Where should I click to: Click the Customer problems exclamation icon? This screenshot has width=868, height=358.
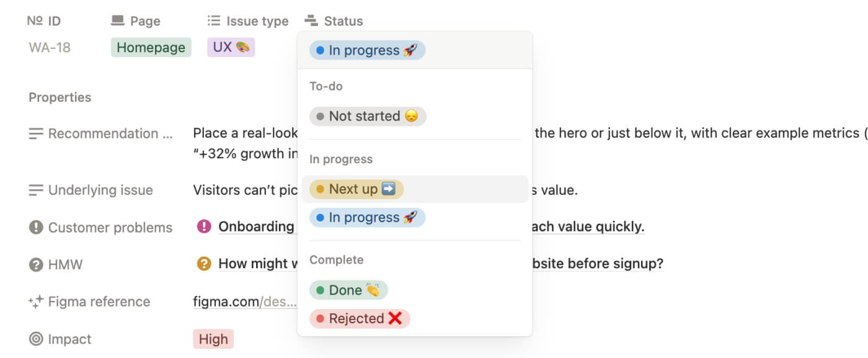point(36,227)
